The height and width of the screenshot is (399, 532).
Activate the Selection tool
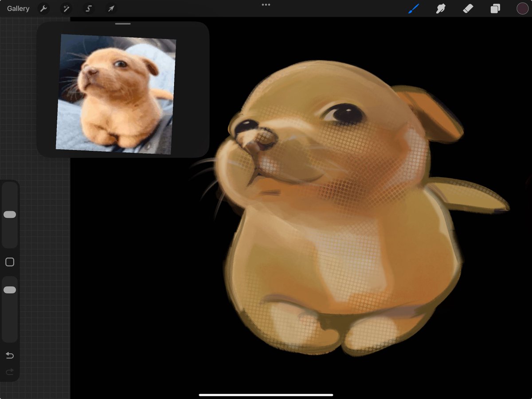click(89, 8)
